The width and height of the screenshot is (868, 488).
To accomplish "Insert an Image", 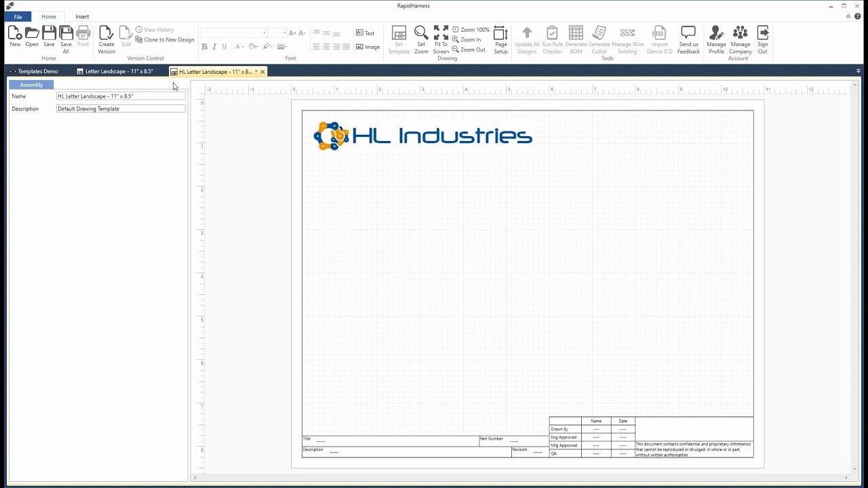I will (x=368, y=47).
